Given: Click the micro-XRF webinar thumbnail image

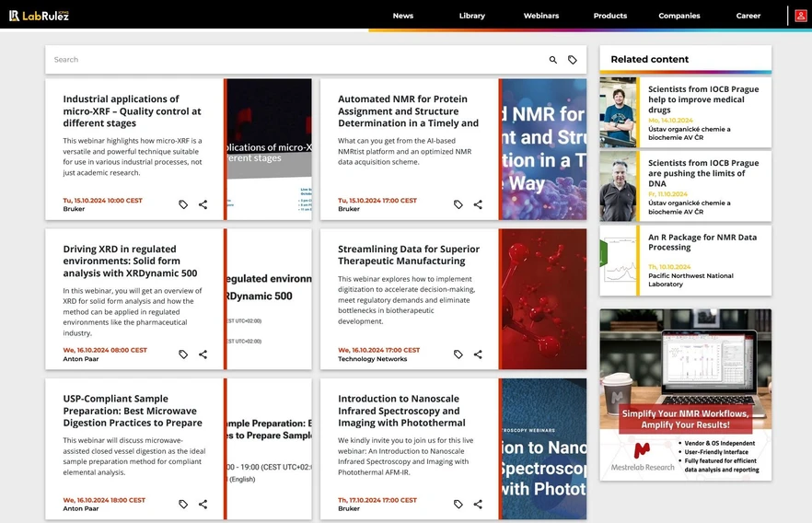Looking at the screenshot, I should (269, 149).
